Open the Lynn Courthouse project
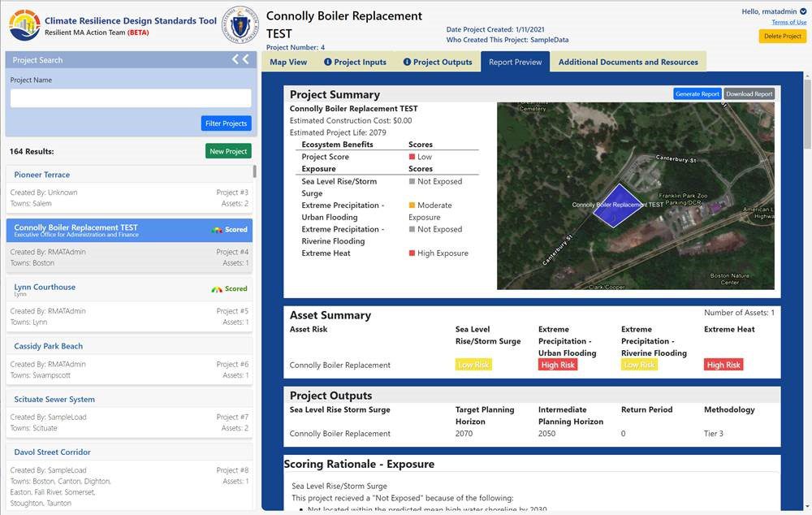This screenshot has width=812, height=515. pyautogui.click(x=45, y=287)
